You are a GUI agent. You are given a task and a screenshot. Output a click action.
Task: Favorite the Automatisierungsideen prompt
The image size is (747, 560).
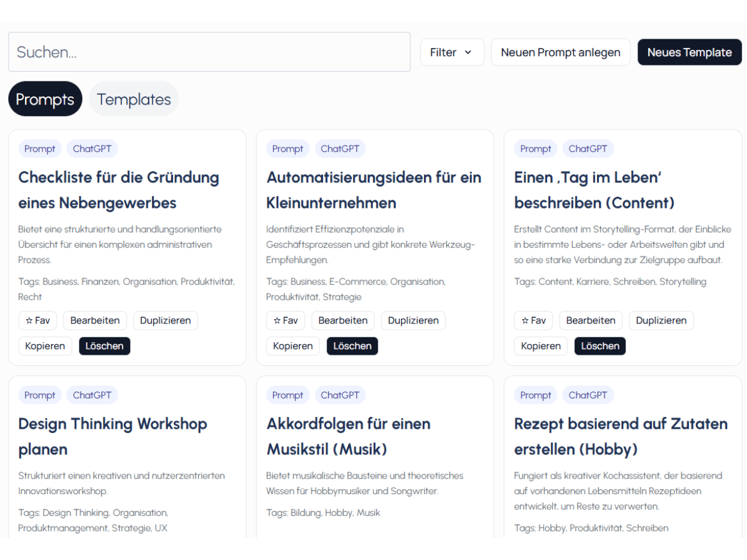tap(286, 320)
